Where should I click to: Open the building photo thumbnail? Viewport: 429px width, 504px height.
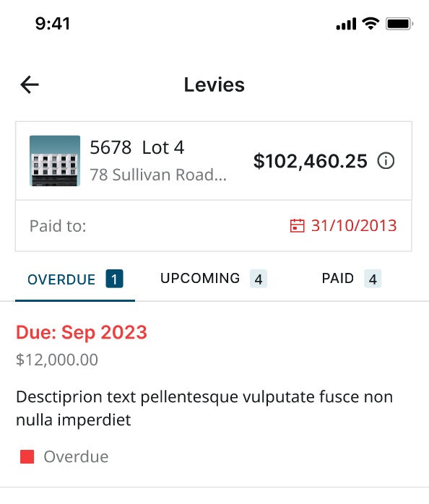tap(55, 161)
